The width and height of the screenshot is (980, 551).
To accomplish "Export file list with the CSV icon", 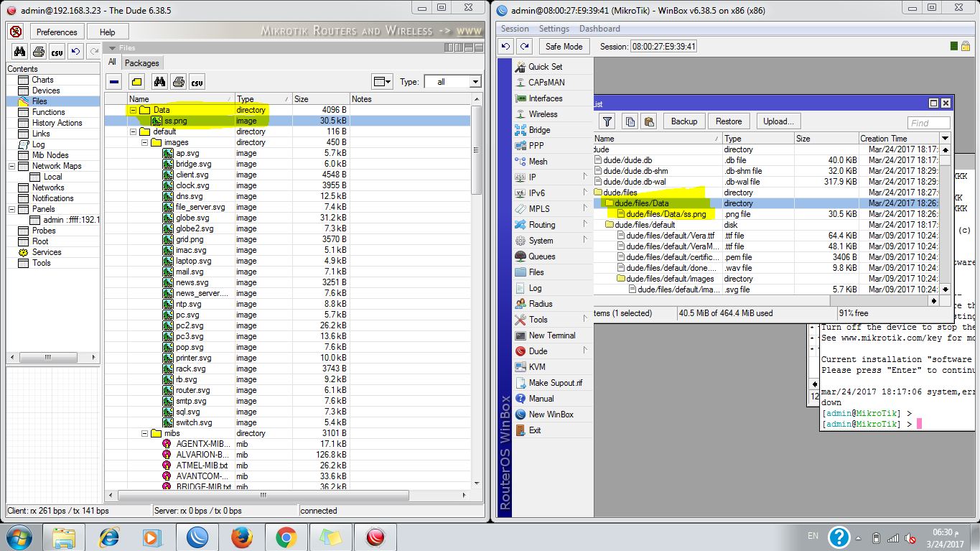I will point(197,82).
